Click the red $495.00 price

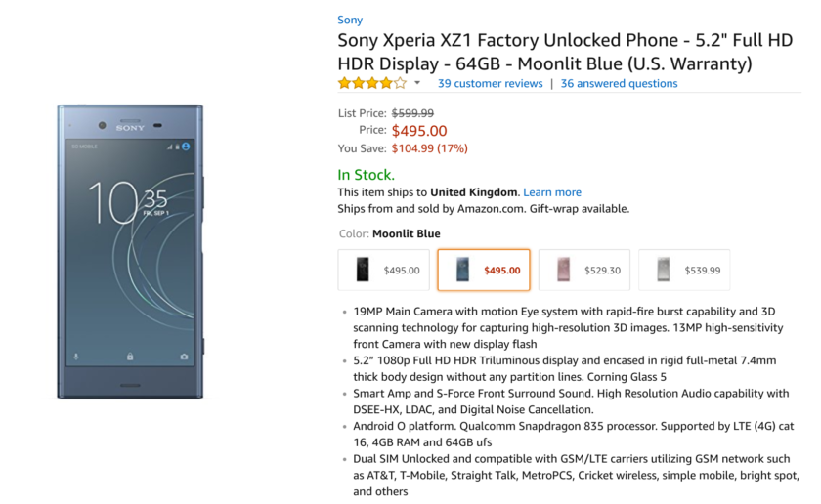(419, 131)
